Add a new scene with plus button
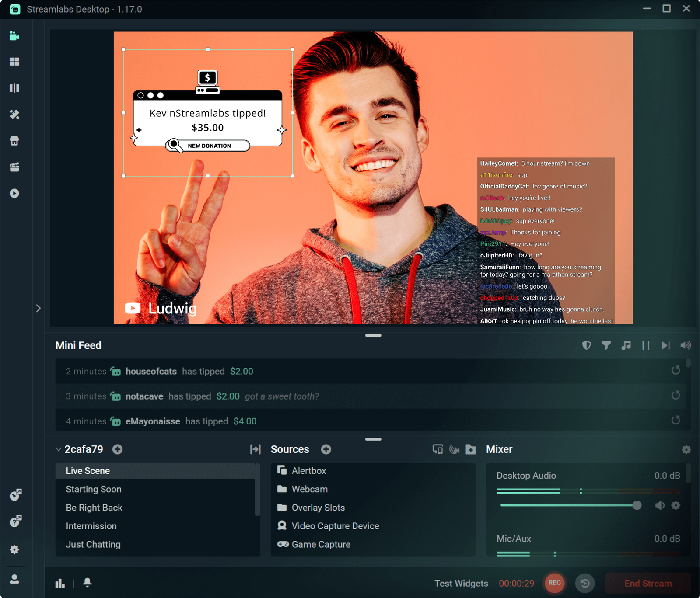This screenshot has height=598, width=700. [x=117, y=449]
